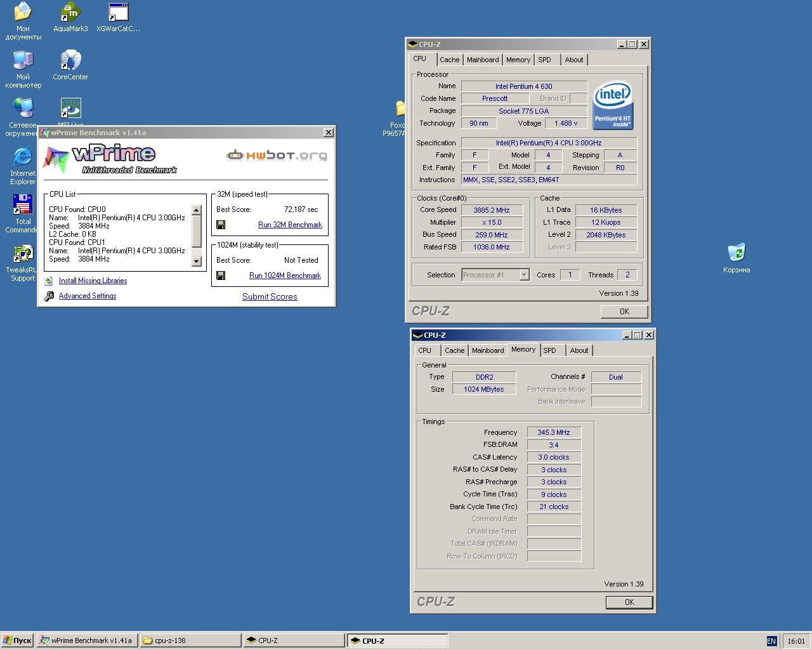Click the save icon beside Run 1024M Benchmark

[x=221, y=275]
